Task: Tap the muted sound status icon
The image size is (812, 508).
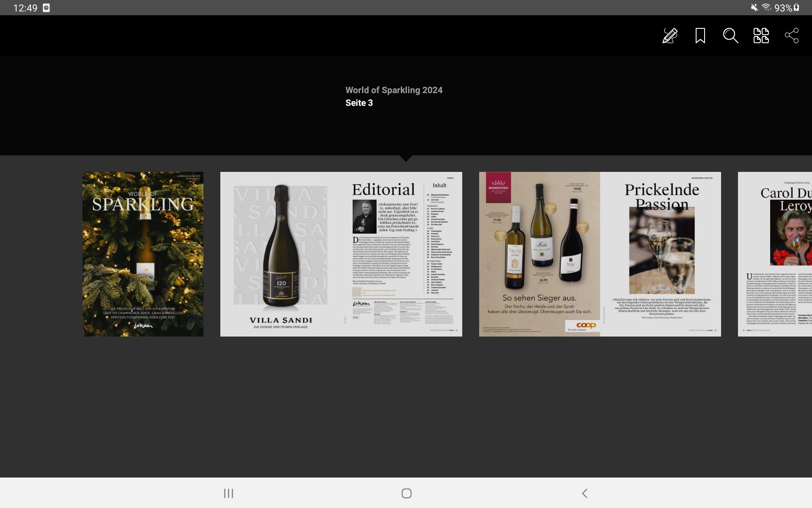Action: [x=754, y=8]
